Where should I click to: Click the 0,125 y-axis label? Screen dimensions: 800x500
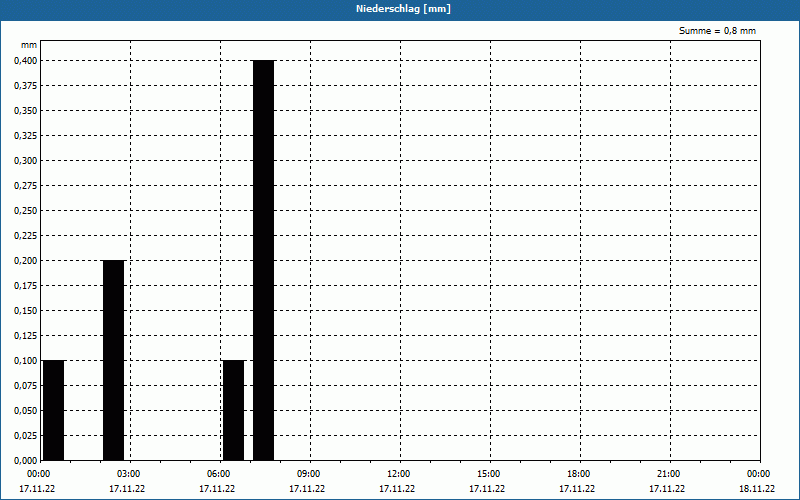tap(26, 336)
